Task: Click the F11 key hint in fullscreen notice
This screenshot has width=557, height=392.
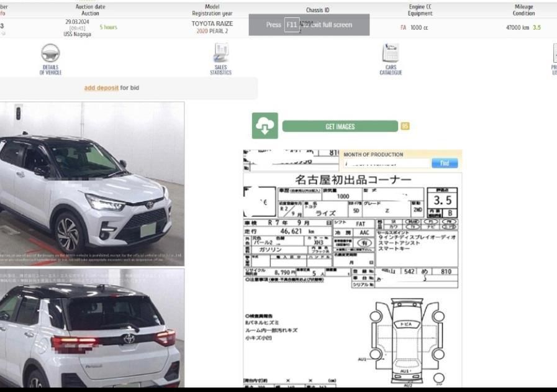Action: 292,25
